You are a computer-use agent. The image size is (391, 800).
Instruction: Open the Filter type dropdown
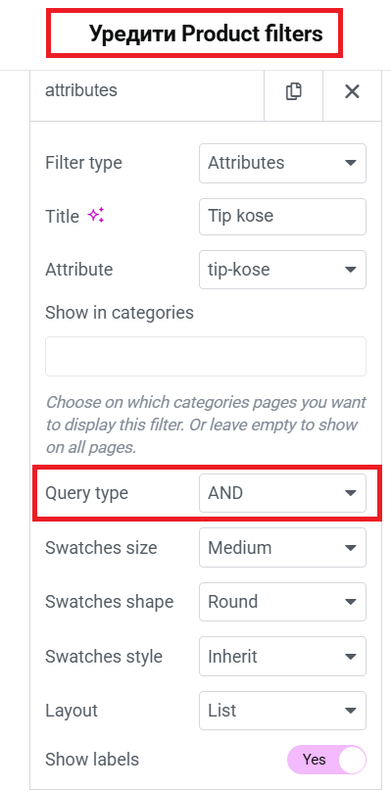[x=282, y=163]
